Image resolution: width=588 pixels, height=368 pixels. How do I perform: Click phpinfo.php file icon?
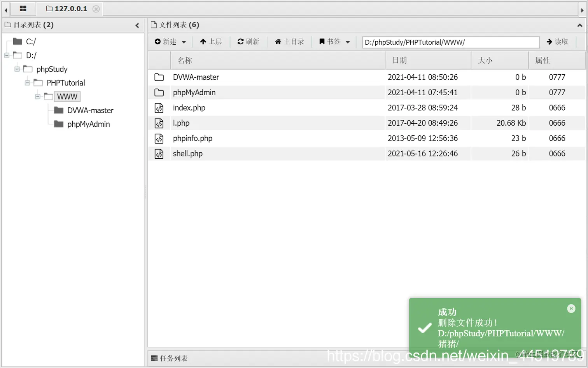[x=159, y=138]
